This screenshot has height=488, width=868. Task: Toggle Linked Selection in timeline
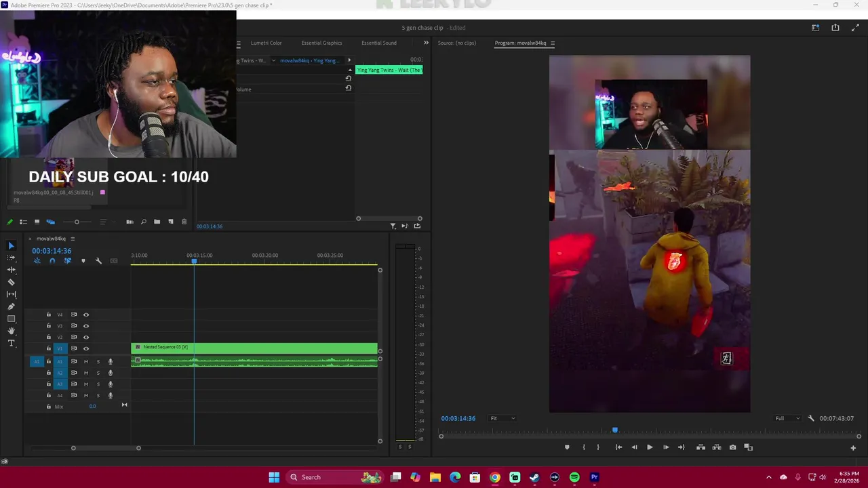pyautogui.click(x=67, y=261)
